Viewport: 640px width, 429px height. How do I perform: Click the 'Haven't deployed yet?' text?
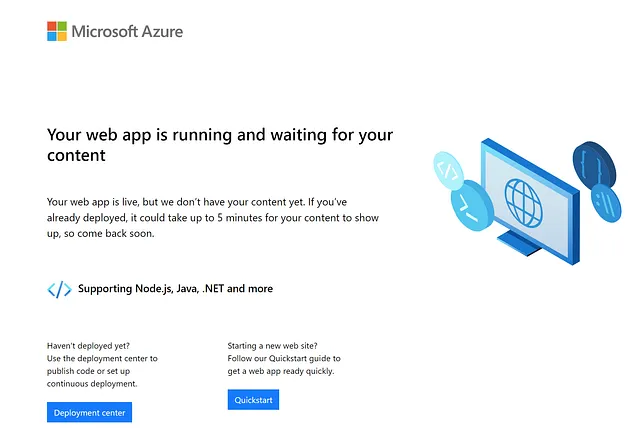[x=88, y=346]
